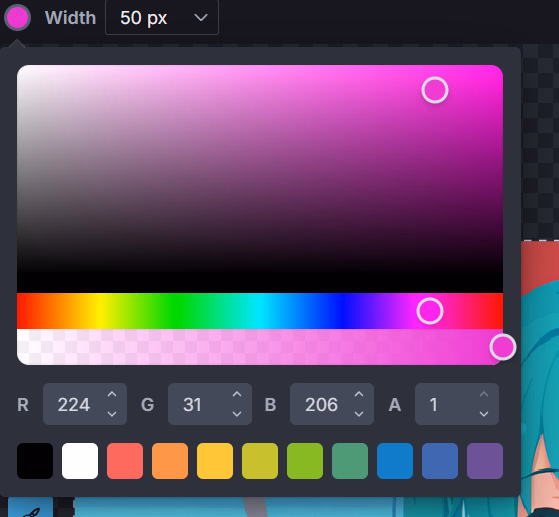The width and height of the screenshot is (559, 517).
Task: Click the B value input field showing 206
Action: [x=332, y=404]
